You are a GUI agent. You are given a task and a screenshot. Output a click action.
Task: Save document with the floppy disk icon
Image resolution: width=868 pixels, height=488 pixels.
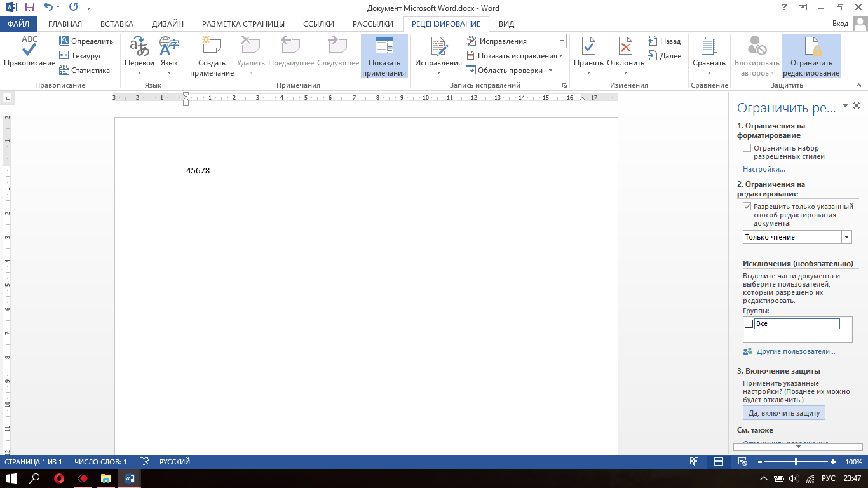tap(29, 8)
